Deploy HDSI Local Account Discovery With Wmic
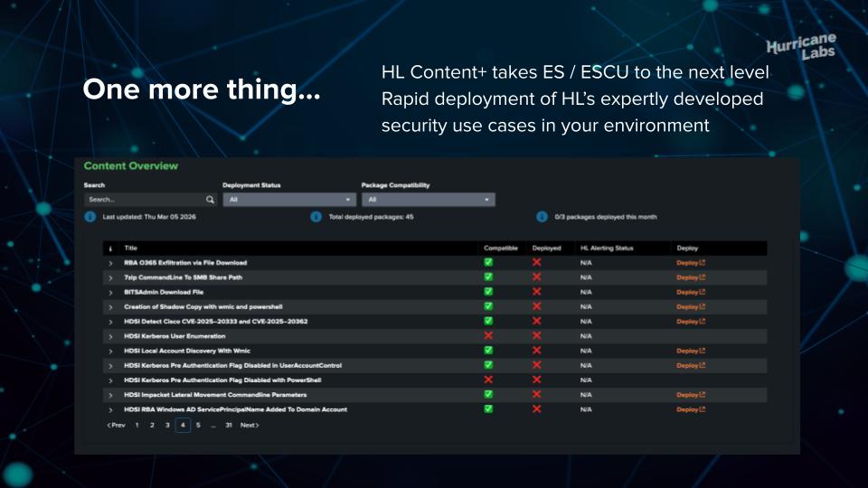Screen dimensions: 868x488 (691, 351)
